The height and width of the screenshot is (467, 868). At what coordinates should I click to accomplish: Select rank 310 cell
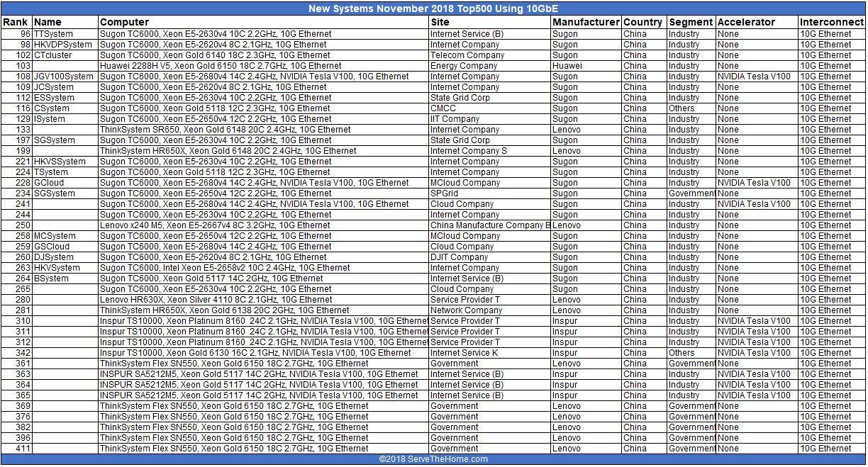pyautogui.click(x=16, y=321)
